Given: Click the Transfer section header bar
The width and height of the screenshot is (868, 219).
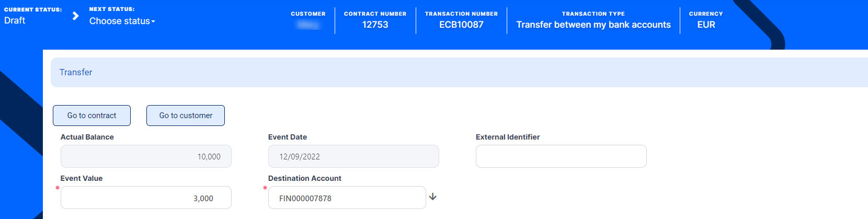Looking at the screenshot, I should pyautogui.click(x=459, y=72).
